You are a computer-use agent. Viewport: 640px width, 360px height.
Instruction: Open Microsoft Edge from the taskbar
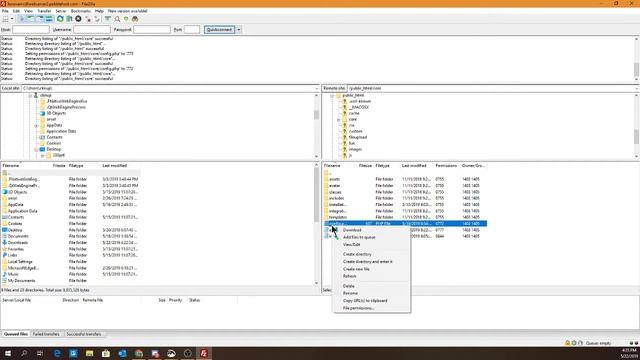pos(57,353)
